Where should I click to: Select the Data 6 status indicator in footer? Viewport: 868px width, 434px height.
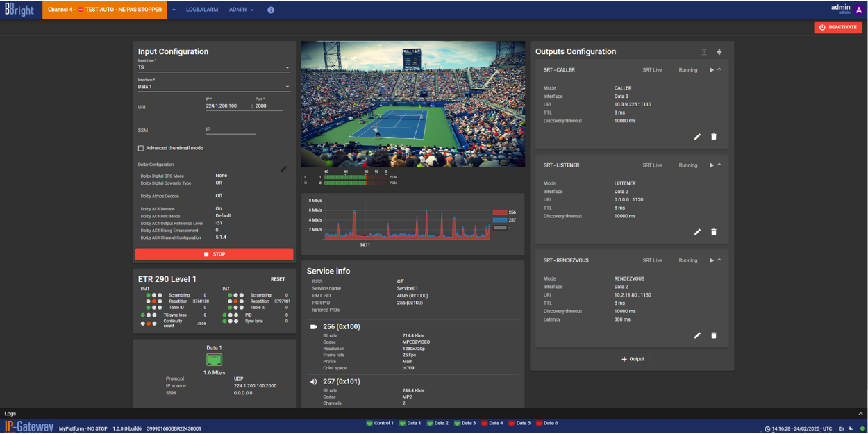coord(546,423)
